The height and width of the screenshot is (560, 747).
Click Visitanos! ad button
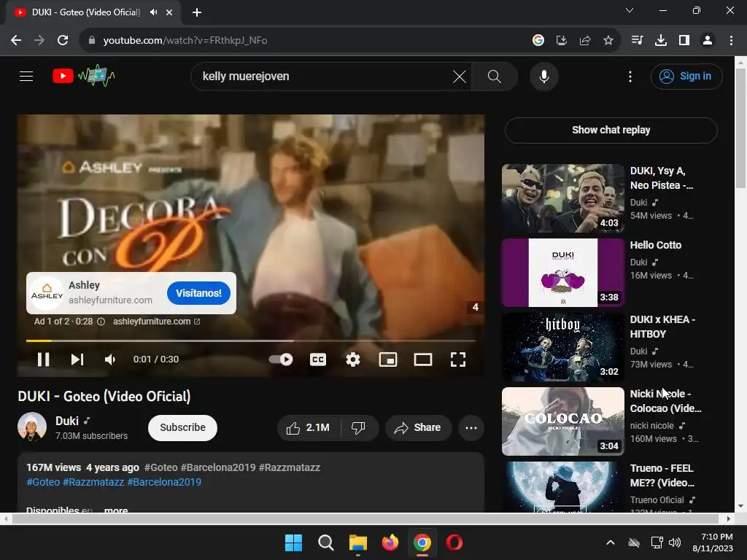(198, 293)
